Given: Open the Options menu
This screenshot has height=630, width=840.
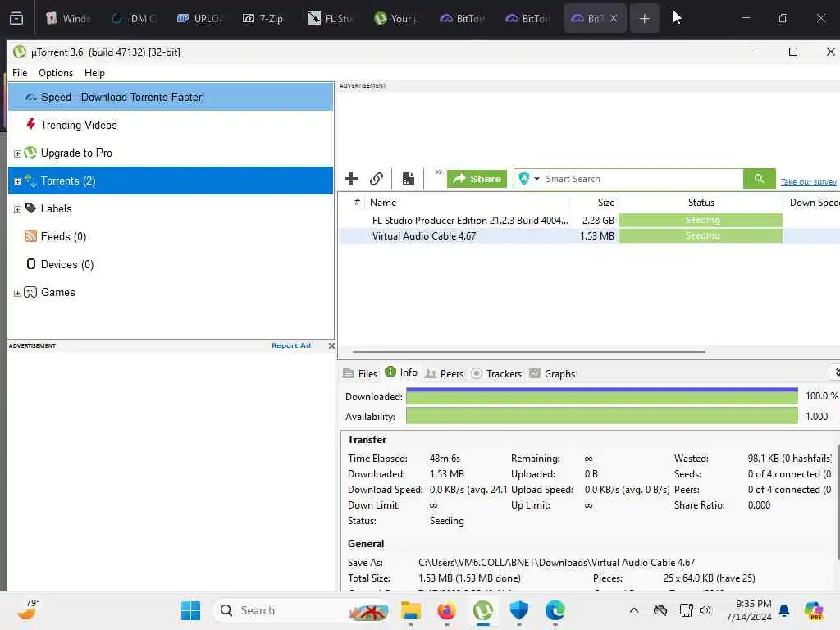Looking at the screenshot, I should coord(56,73).
